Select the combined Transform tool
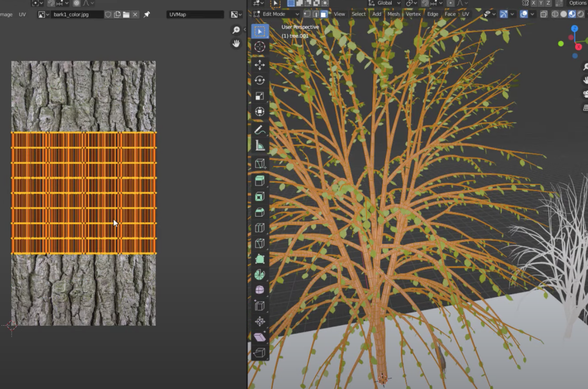The width and height of the screenshot is (588, 389). (260, 111)
